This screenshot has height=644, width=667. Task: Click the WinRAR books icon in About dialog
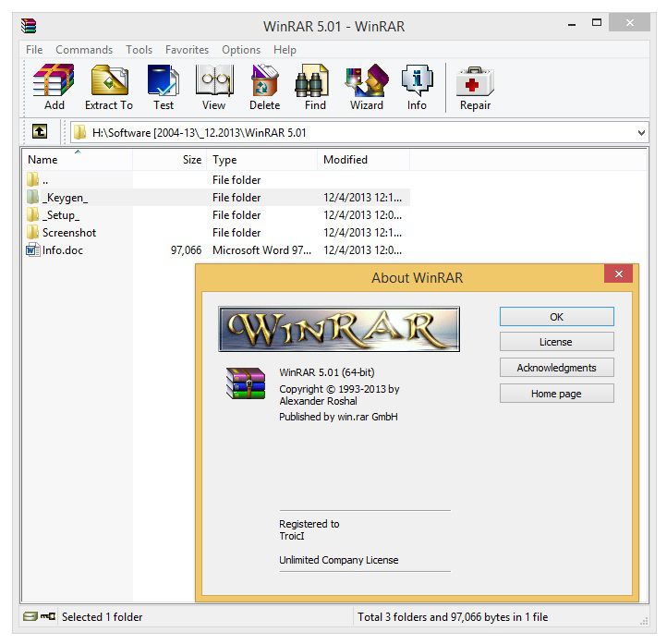246,383
